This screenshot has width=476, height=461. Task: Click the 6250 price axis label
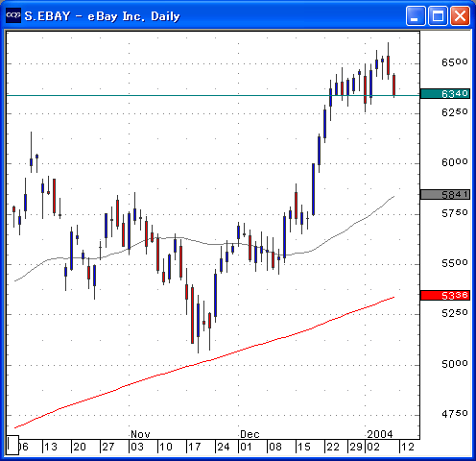click(x=455, y=112)
